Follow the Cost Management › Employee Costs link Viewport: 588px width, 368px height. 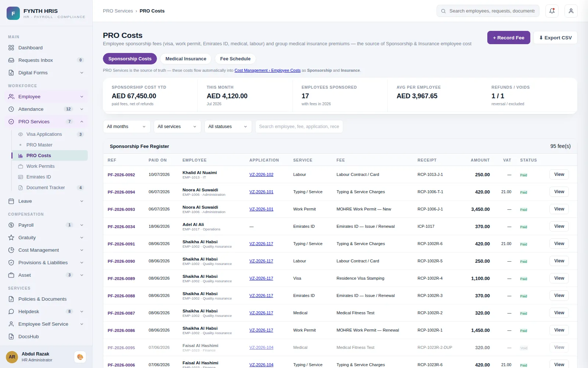[x=268, y=70]
